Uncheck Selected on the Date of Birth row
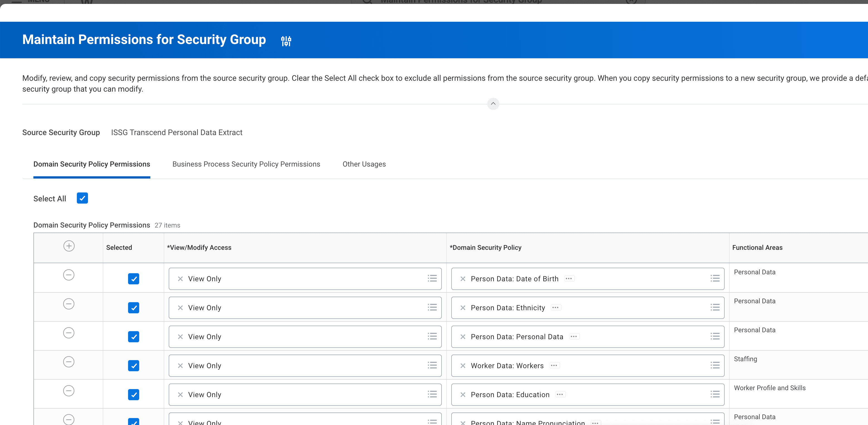868x425 pixels. tap(133, 279)
